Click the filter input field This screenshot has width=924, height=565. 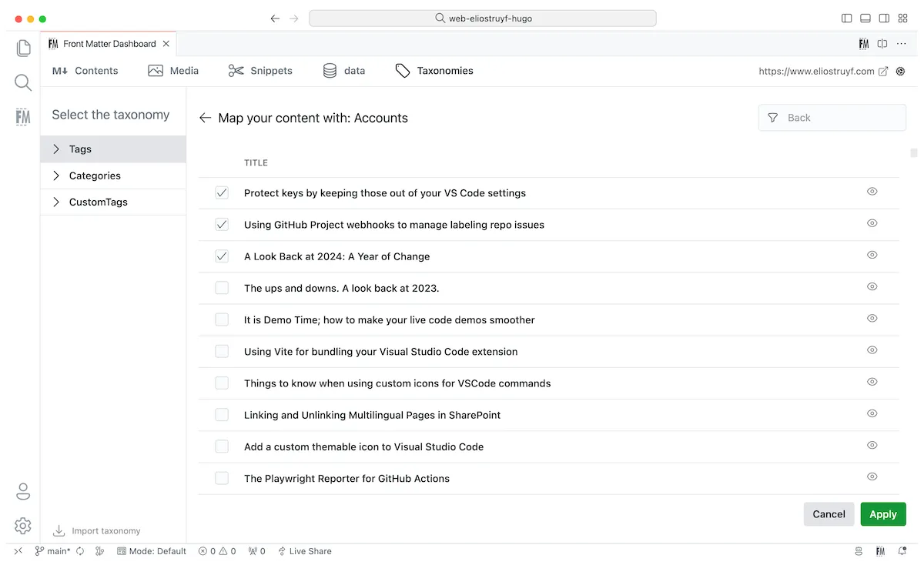click(839, 118)
